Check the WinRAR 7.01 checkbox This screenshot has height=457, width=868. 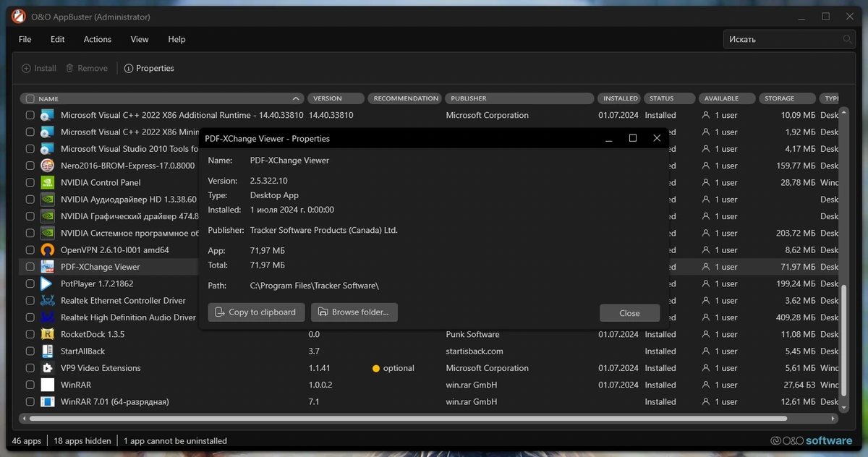tap(30, 401)
